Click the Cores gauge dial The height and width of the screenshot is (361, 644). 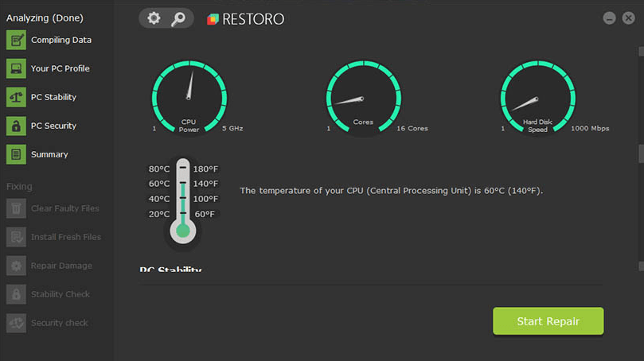point(364,98)
